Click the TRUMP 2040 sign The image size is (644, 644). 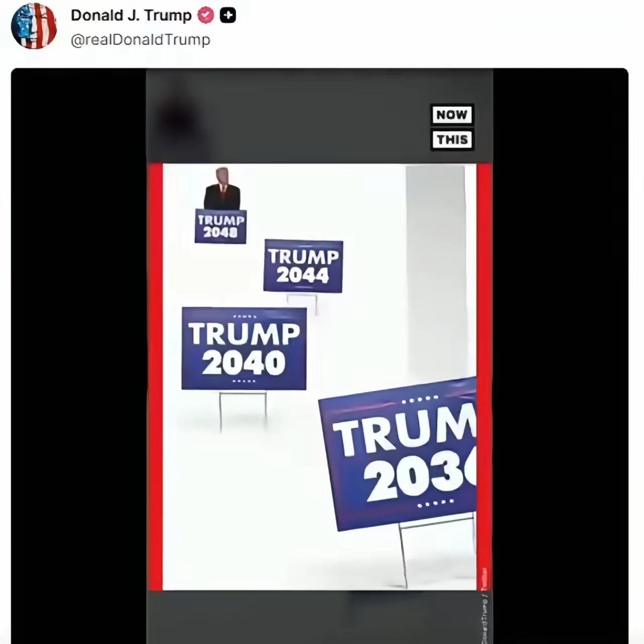(x=244, y=348)
